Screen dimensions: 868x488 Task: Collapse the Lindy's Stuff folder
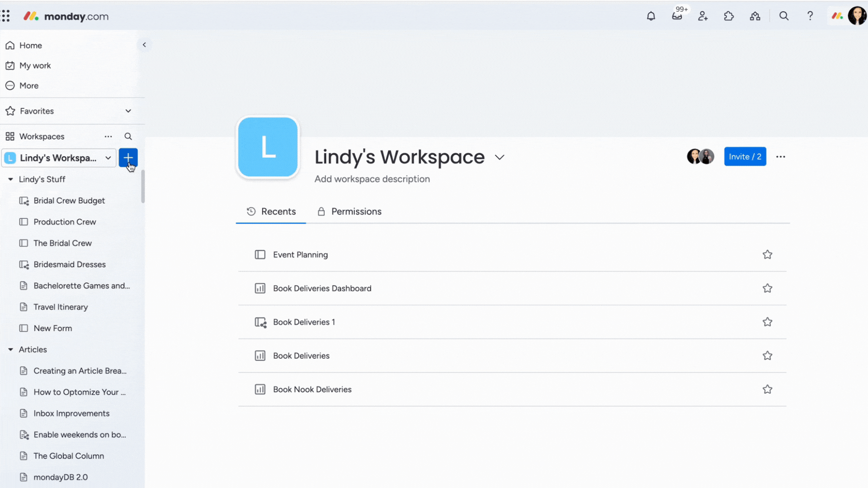[x=10, y=179]
